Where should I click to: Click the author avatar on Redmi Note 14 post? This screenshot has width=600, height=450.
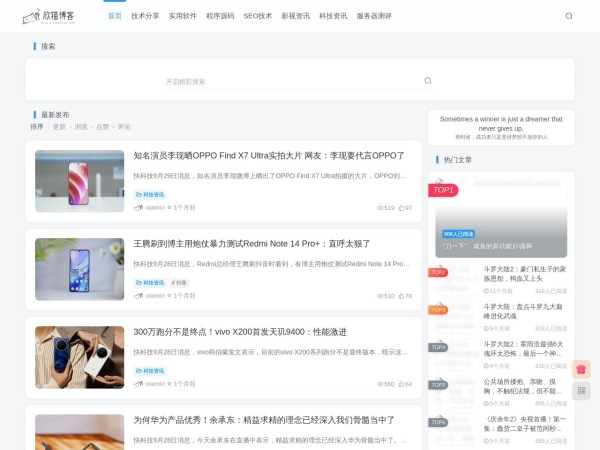pyautogui.click(x=139, y=296)
